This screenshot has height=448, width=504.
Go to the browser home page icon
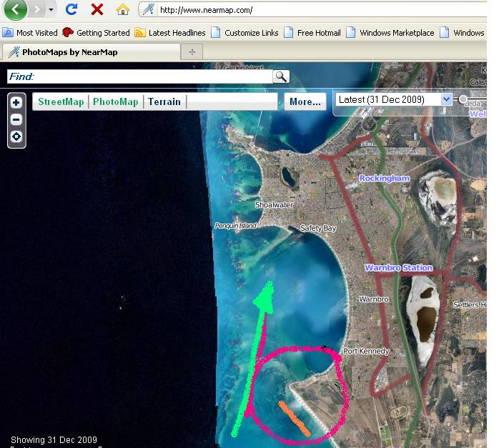pyautogui.click(x=123, y=9)
